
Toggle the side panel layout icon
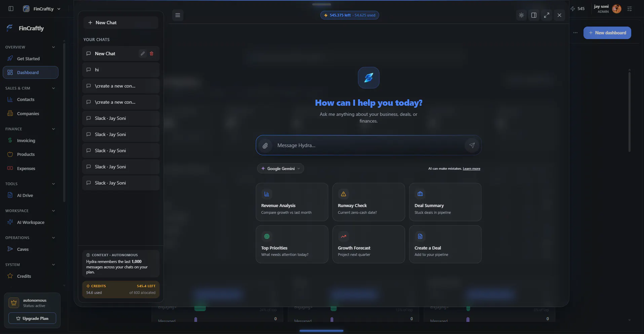[x=534, y=15]
